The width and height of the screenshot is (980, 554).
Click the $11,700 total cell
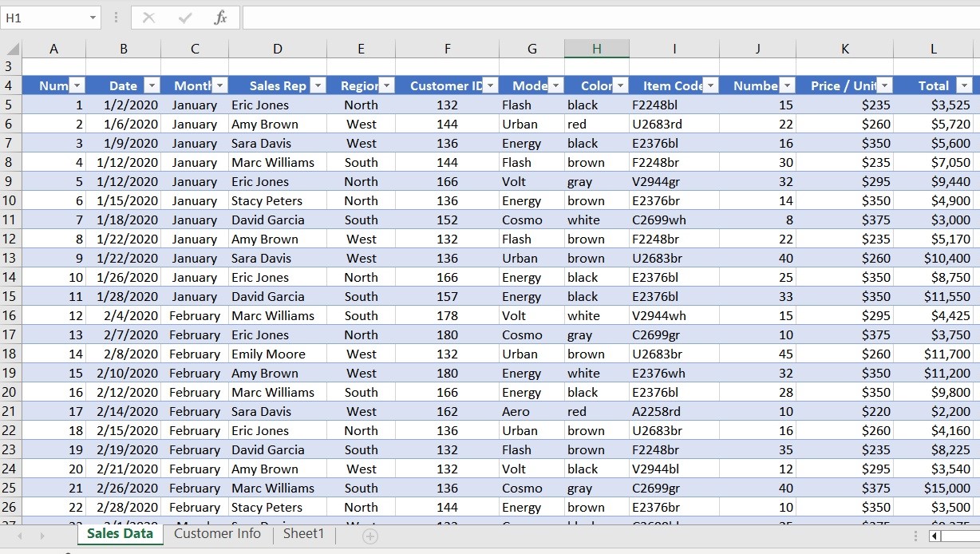coord(933,354)
